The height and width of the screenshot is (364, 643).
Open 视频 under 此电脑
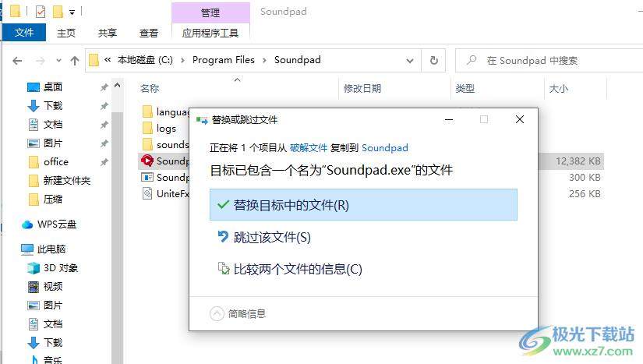(53, 287)
